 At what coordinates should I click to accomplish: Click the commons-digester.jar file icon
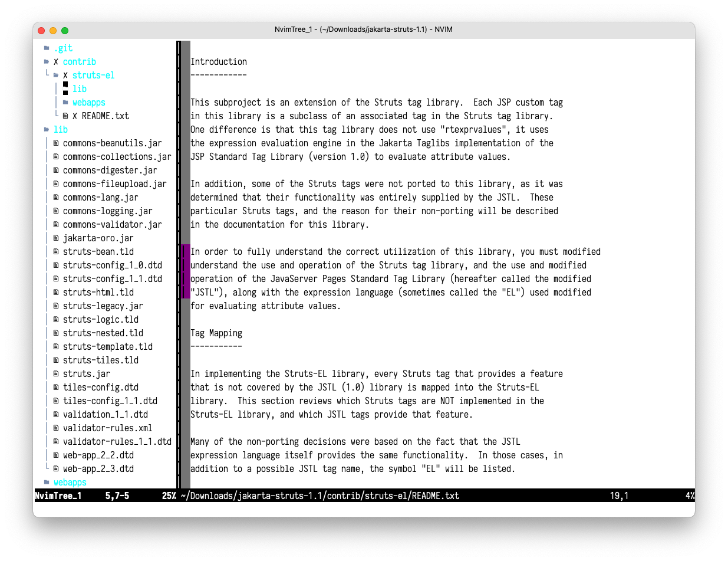(x=56, y=170)
